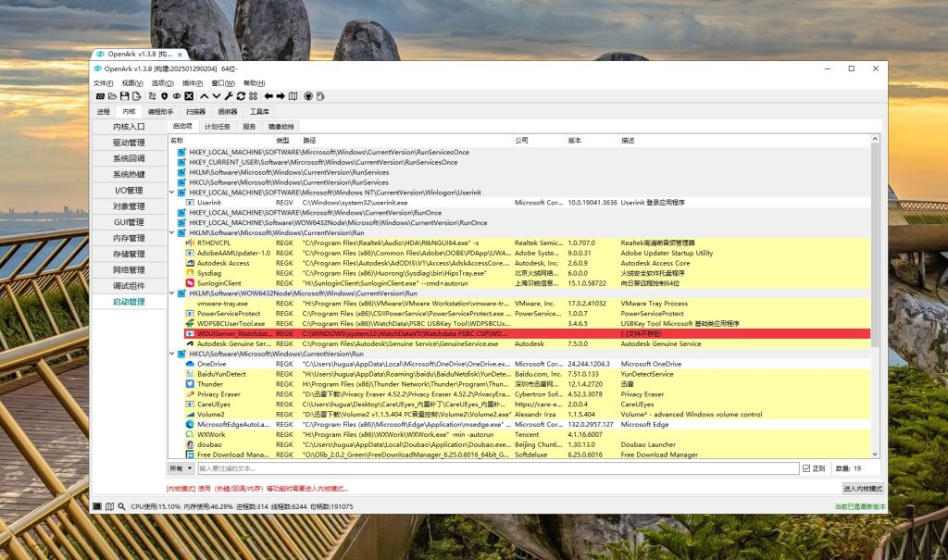Click the GitHub cat icon in toolbar
This screenshot has height=560, width=948.
tap(308, 96)
